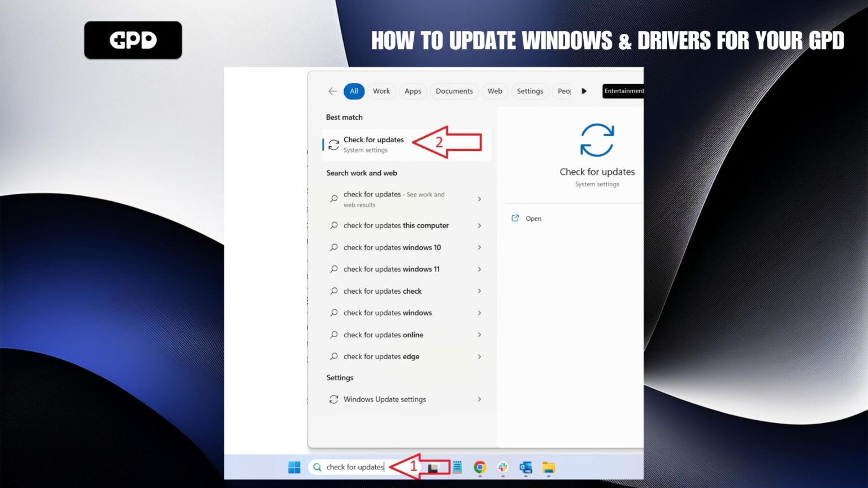Expand the "check for updates windows 10" suggestion
The image size is (868, 488).
coord(479,247)
